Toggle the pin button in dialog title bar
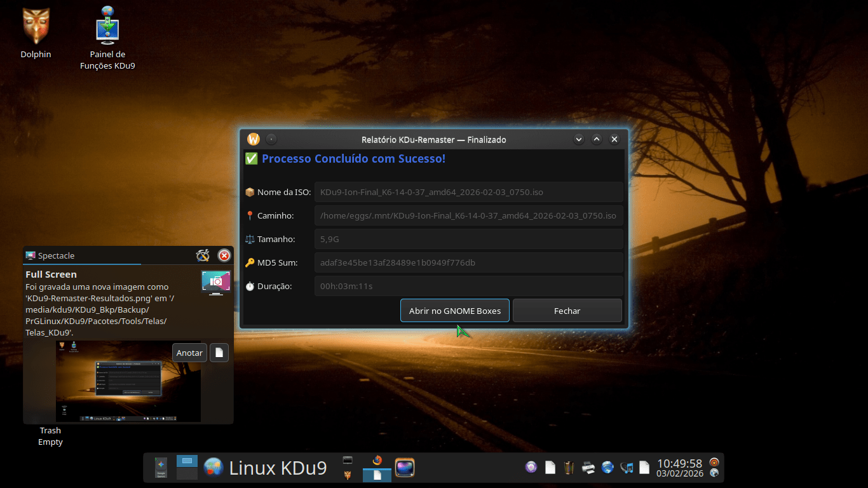This screenshot has height=488, width=868. tap(271, 139)
